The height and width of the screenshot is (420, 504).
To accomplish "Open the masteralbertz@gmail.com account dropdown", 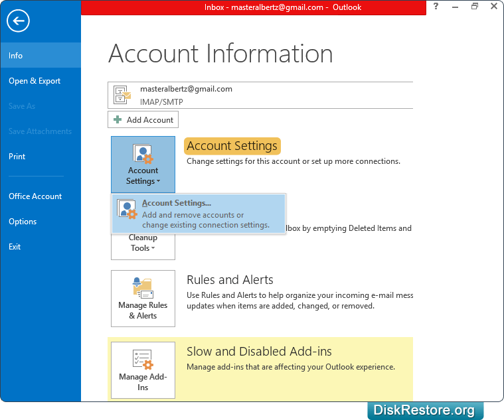I will [x=260, y=95].
